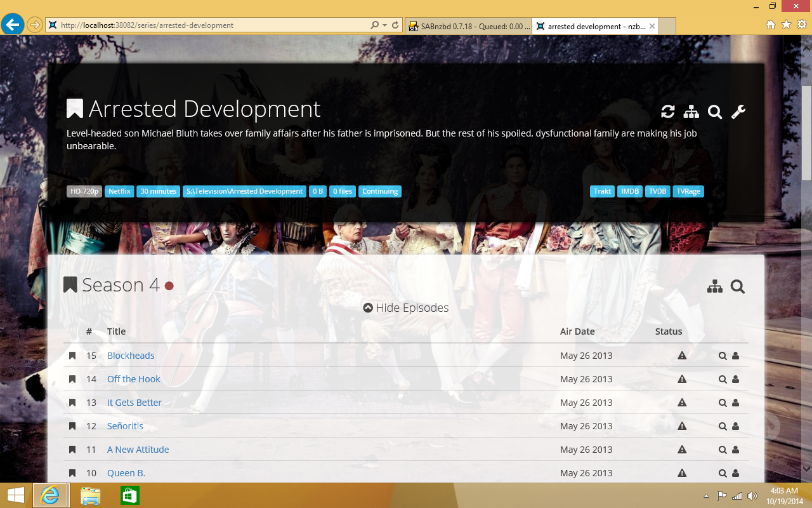Automatic search for Blockheads episode
812x508 pixels.
pyautogui.click(x=723, y=356)
